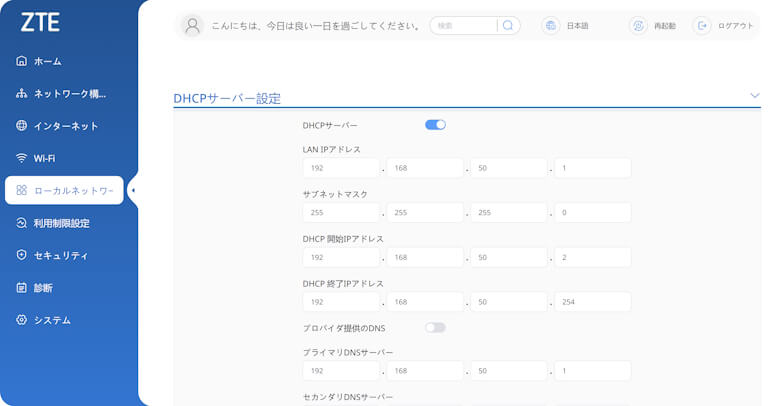
Task: Collapse the sidebar with the arrow handle
Action: 133,190
